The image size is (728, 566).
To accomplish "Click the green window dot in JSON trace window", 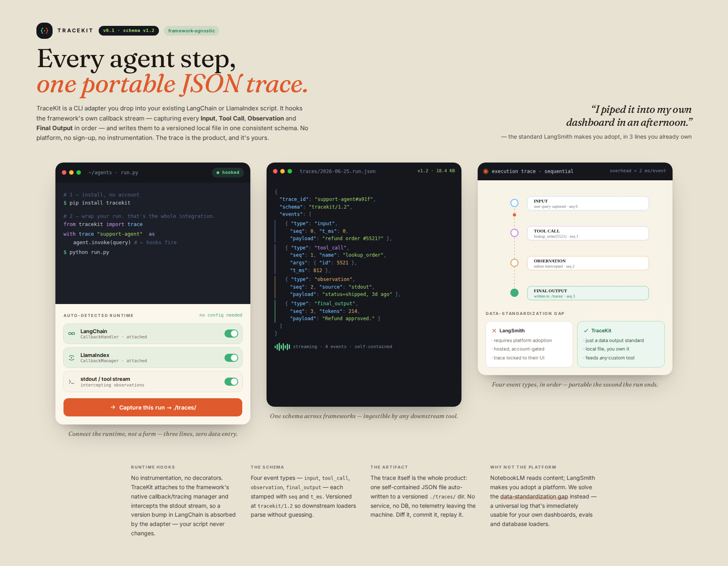I will coord(290,171).
